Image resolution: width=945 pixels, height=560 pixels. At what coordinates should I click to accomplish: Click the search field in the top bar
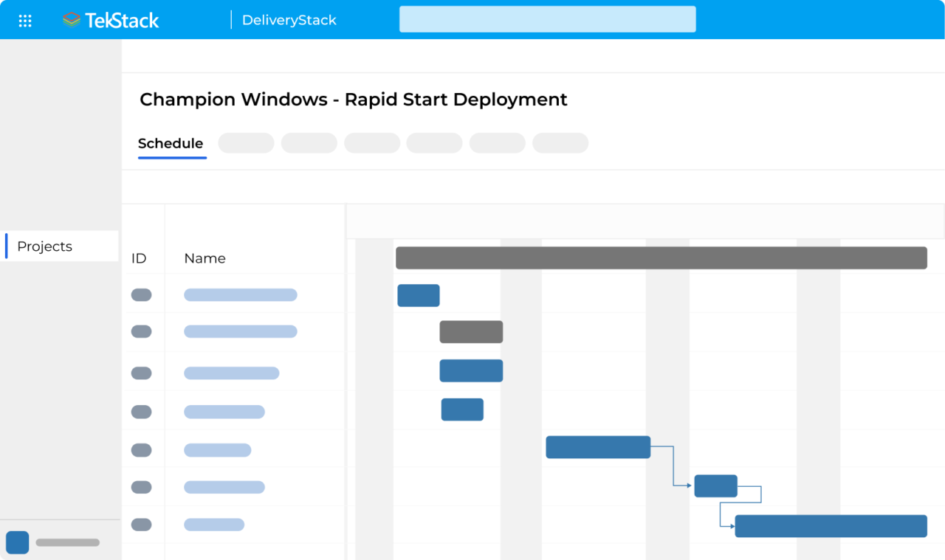[547, 18]
